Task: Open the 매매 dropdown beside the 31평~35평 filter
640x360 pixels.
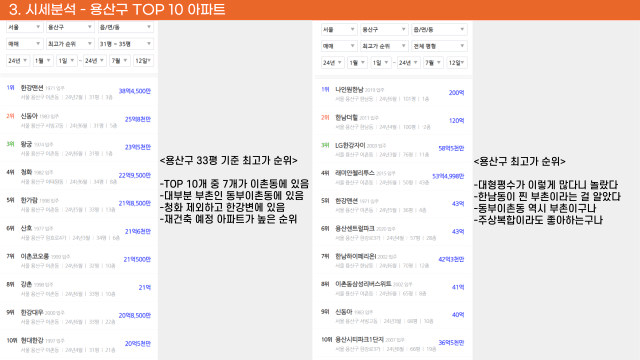Action: [24, 44]
